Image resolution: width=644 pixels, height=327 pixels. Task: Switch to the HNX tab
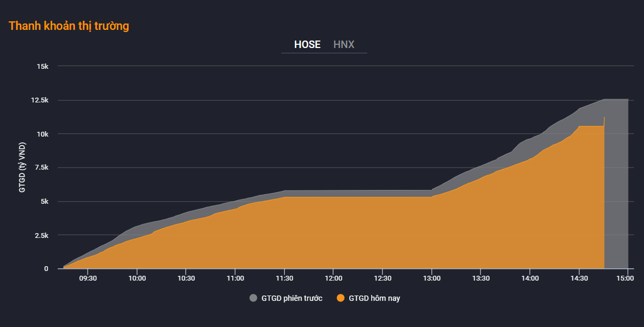[344, 45]
